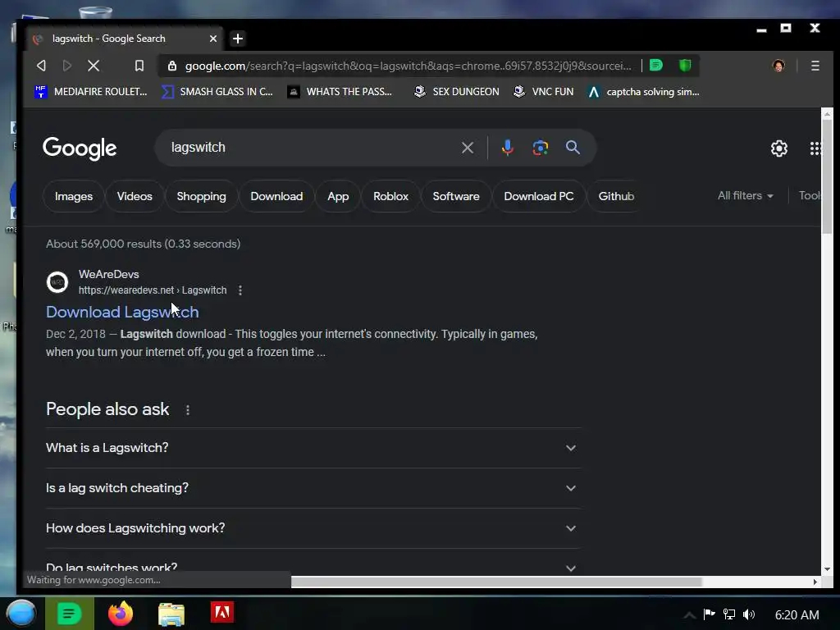Open the All filters dropdown
The image size is (840, 630).
point(745,196)
